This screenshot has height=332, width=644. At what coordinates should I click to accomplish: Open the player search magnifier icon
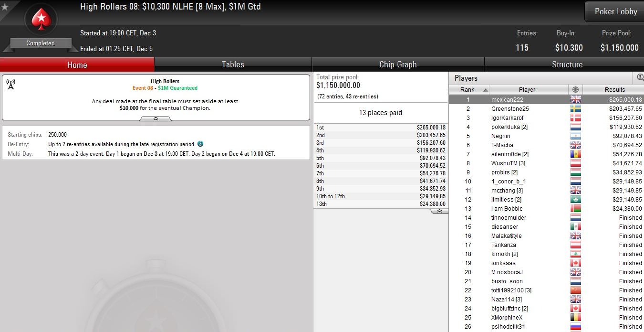tap(640, 77)
